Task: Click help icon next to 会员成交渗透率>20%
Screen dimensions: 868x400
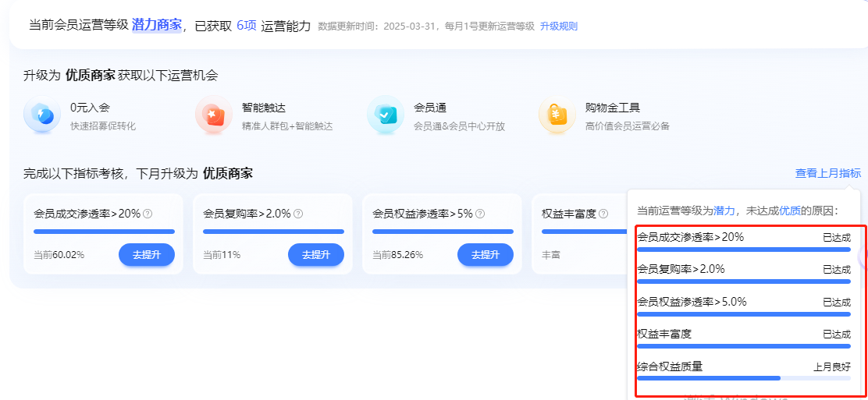Action: [x=148, y=214]
